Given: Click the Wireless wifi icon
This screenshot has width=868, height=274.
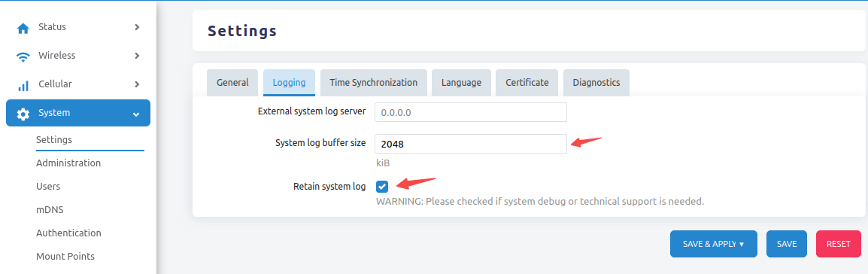Looking at the screenshot, I should point(23,56).
